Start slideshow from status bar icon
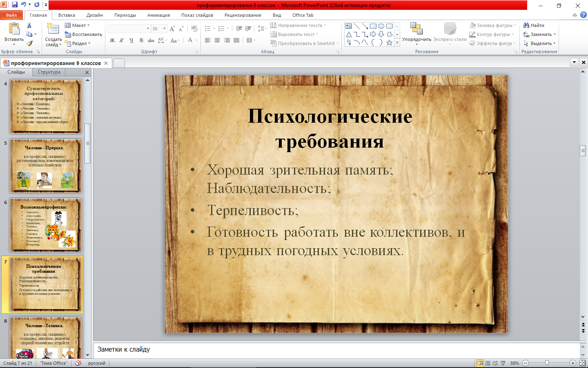The width and height of the screenshot is (588, 368). point(503,363)
